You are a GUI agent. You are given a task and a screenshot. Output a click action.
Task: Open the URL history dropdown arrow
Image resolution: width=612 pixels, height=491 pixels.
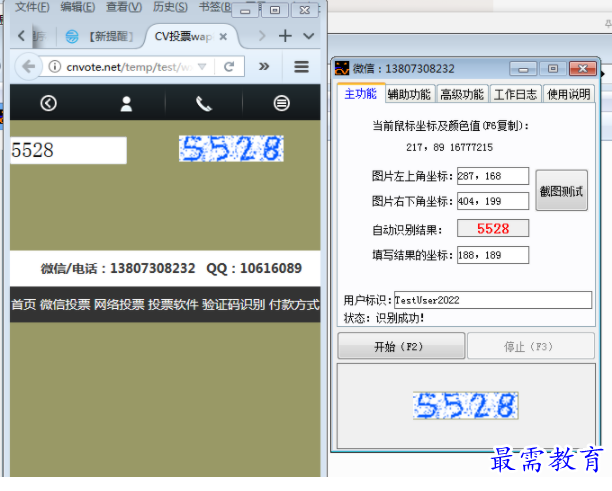pyautogui.click(x=202, y=67)
